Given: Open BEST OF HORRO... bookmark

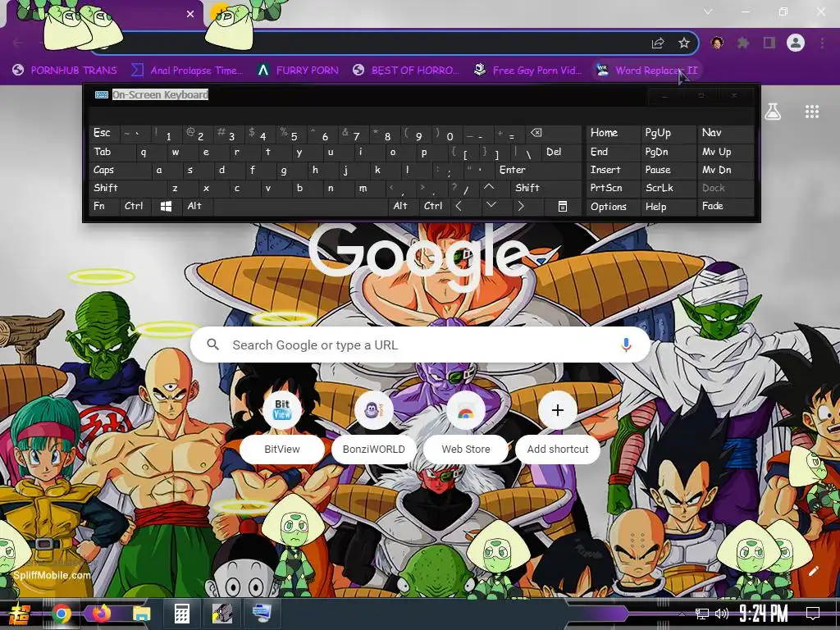Looking at the screenshot, I should [406, 71].
